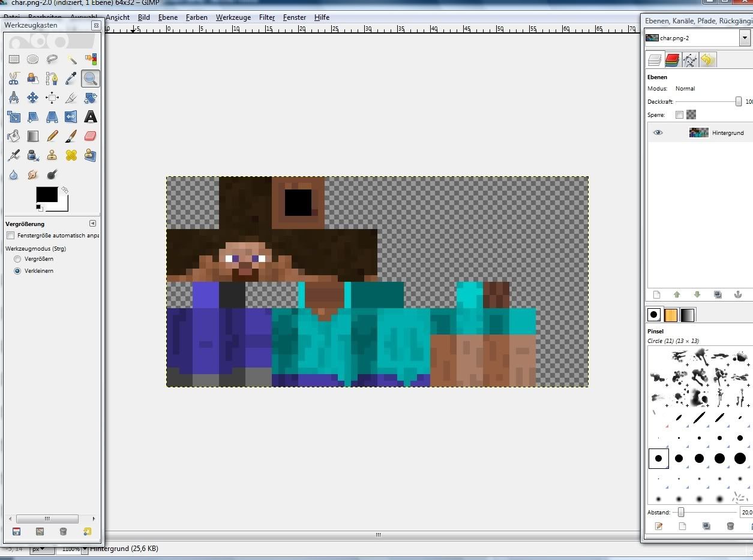Activate the Move tool
The height and width of the screenshot is (560, 753).
click(x=33, y=98)
